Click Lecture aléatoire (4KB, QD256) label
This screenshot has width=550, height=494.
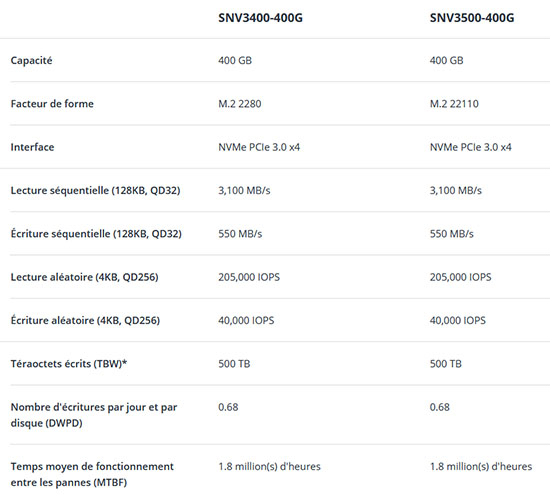(x=85, y=277)
